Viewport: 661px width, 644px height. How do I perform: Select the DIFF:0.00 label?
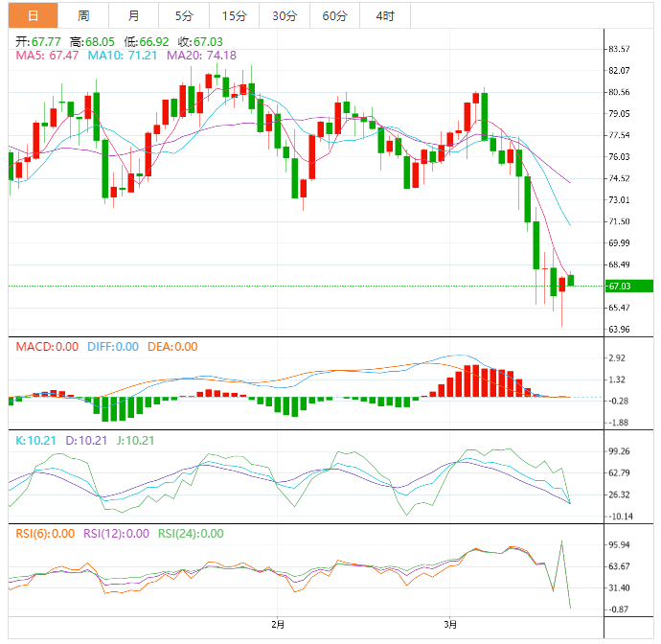tap(113, 347)
